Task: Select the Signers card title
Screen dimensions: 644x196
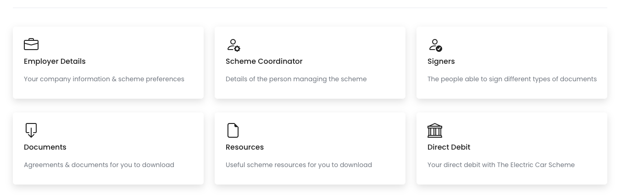Action: tap(441, 62)
